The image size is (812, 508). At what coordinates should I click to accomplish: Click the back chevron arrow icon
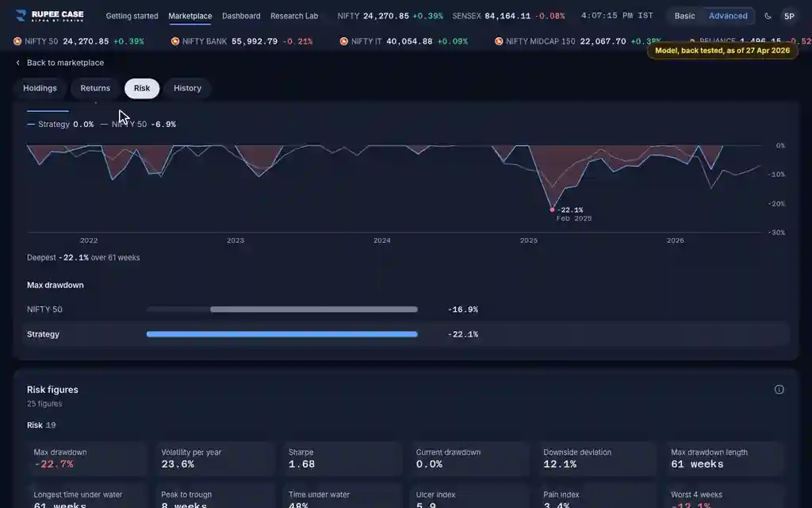pyautogui.click(x=18, y=63)
